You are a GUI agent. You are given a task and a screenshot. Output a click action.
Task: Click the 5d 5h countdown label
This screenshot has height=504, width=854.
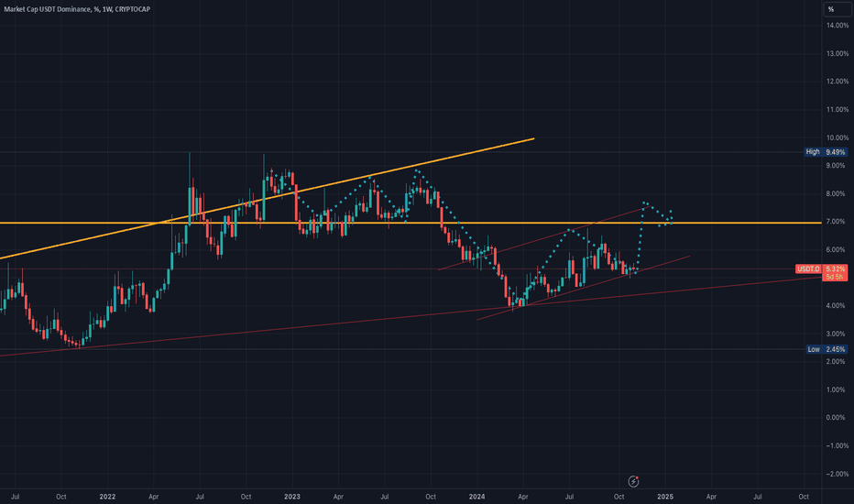coord(835,278)
